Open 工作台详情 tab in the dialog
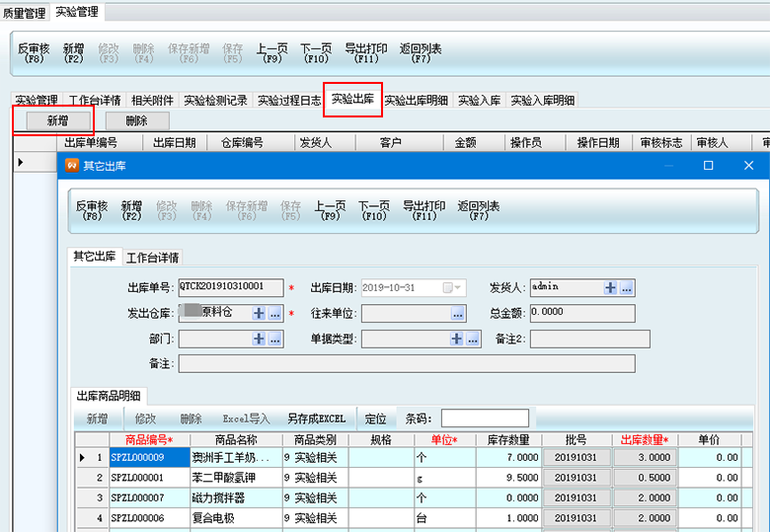Viewport: 770px width, 532px height. (x=152, y=258)
